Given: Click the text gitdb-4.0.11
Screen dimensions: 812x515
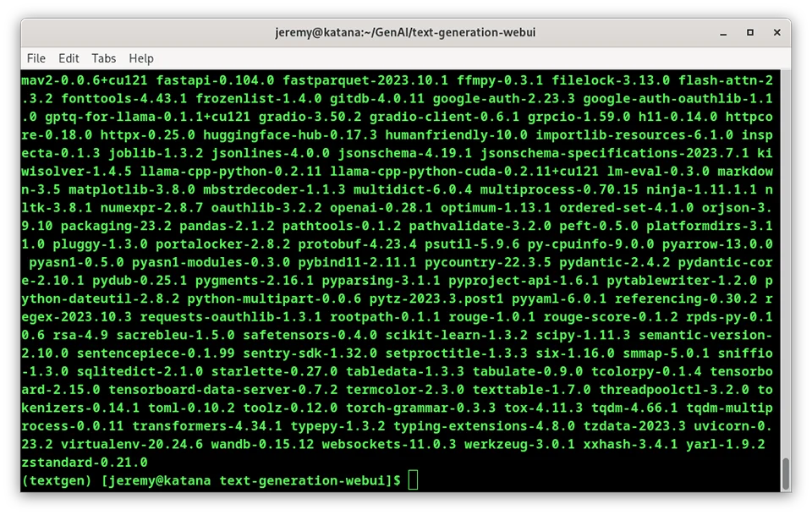Looking at the screenshot, I should coord(377,99).
